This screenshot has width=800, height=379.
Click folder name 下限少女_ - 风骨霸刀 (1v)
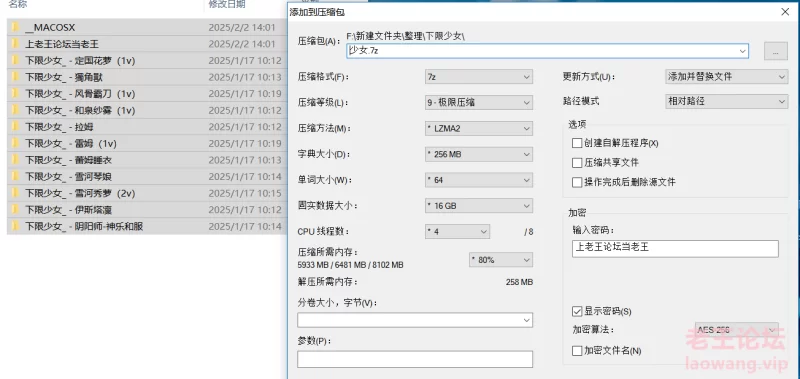pyautogui.click(x=80, y=94)
